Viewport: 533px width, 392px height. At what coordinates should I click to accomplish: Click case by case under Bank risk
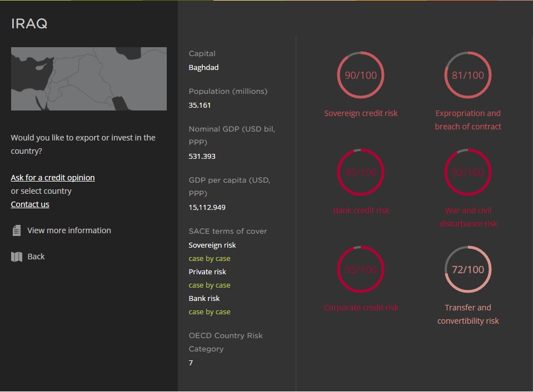pyautogui.click(x=210, y=312)
